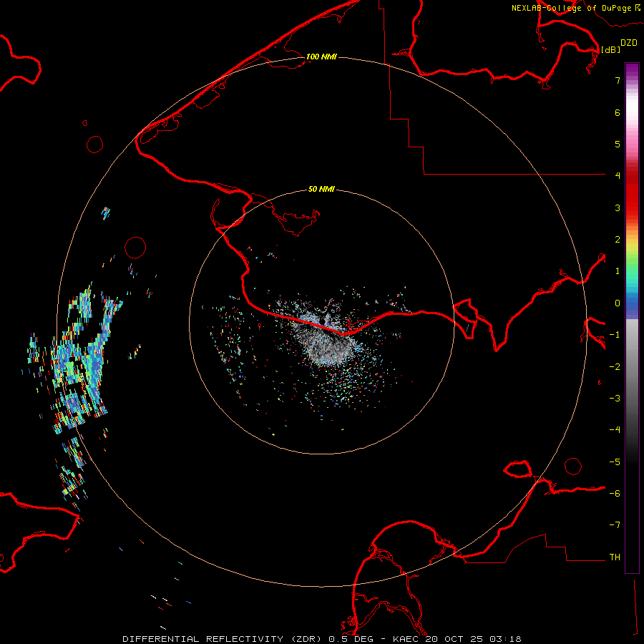Image resolution: width=644 pixels, height=644 pixels.
Task: Click the DZD label above the color scale
Action: point(629,43)
